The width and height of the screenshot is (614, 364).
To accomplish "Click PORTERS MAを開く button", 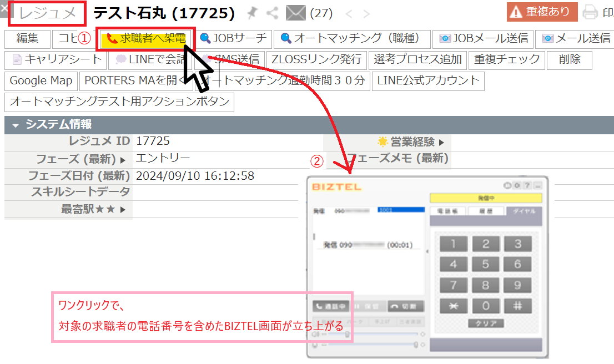I will (136, 80).
